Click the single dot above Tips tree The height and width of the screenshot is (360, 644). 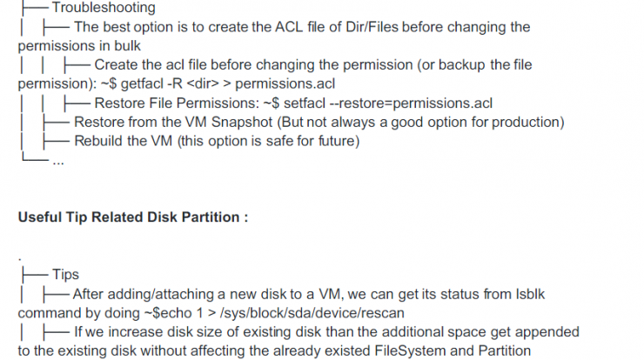20,259
